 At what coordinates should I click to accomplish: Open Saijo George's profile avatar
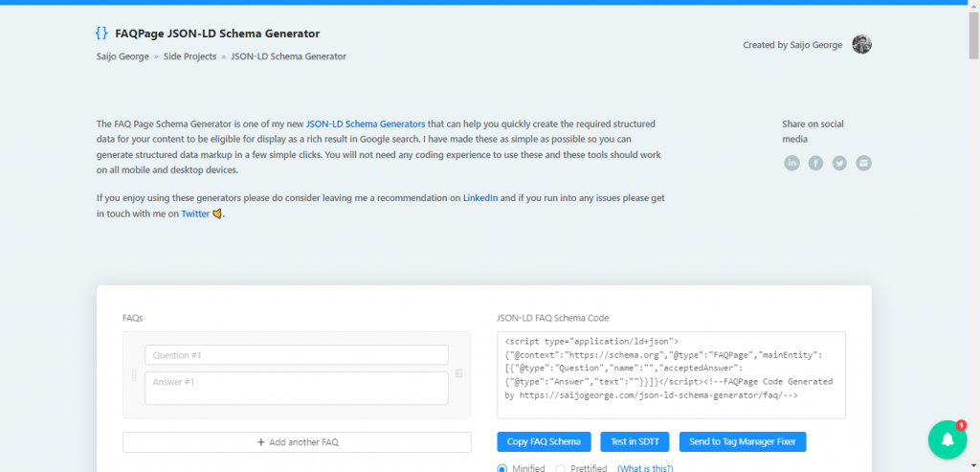point(861,44)
